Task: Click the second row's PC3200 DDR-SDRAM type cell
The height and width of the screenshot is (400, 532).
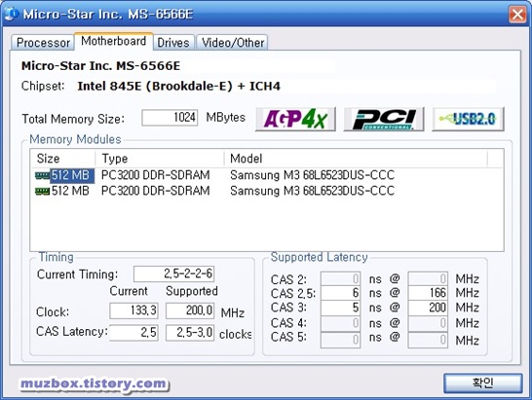Action: (155, 191)
